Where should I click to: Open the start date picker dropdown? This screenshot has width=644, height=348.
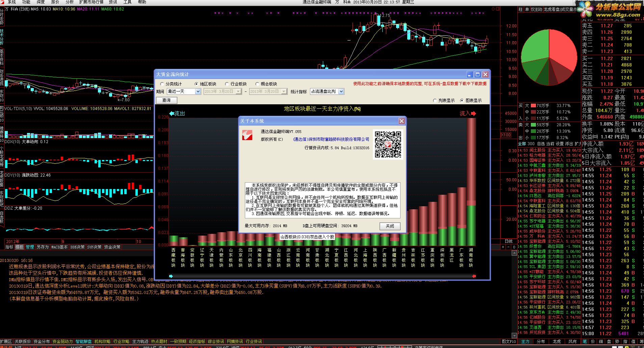238,91
